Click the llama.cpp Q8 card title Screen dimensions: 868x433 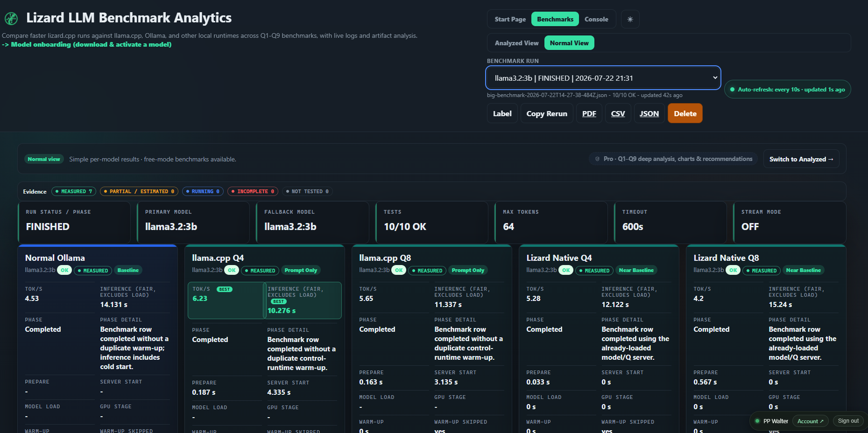pos(385,258)
